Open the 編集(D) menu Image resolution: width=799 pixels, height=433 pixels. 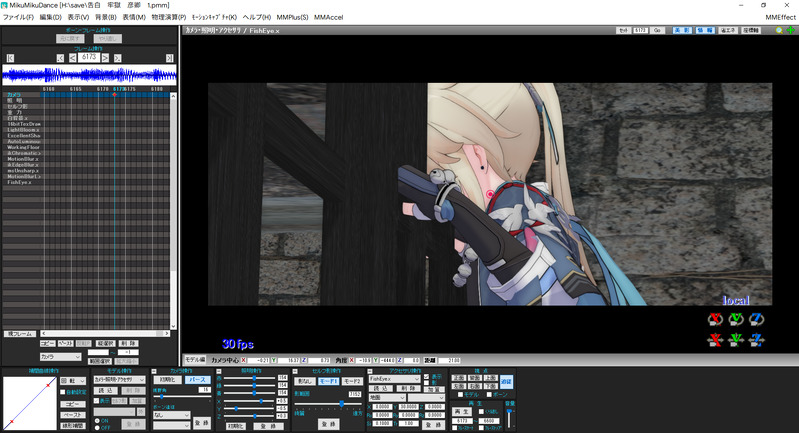(x=50, y=17)
